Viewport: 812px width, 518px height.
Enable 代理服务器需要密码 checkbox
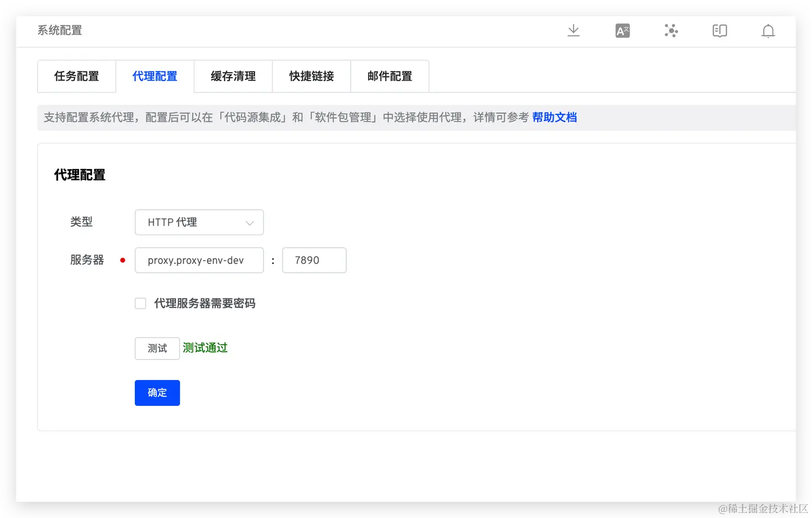(x=140, y=303)
